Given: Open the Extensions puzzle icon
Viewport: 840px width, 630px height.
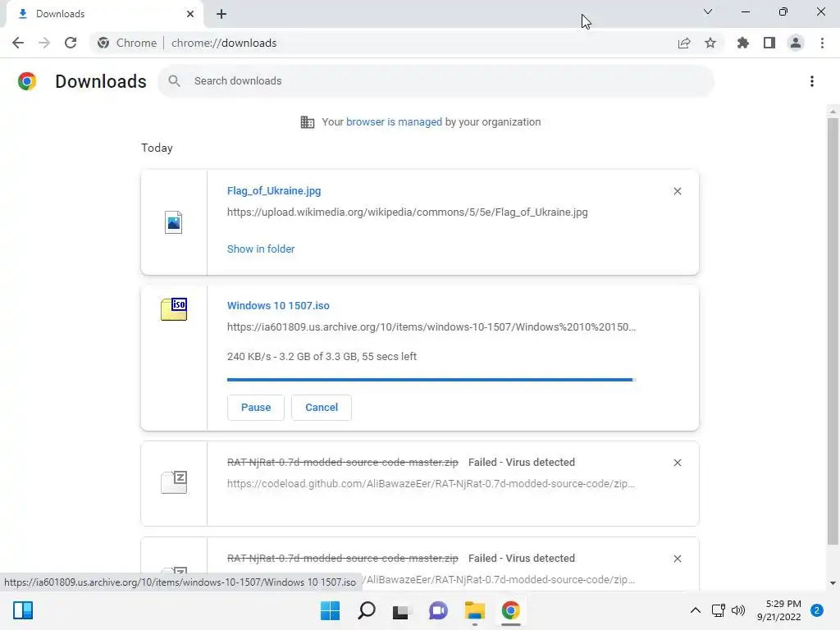Looking at the screenshot, I should coord(743,43).
